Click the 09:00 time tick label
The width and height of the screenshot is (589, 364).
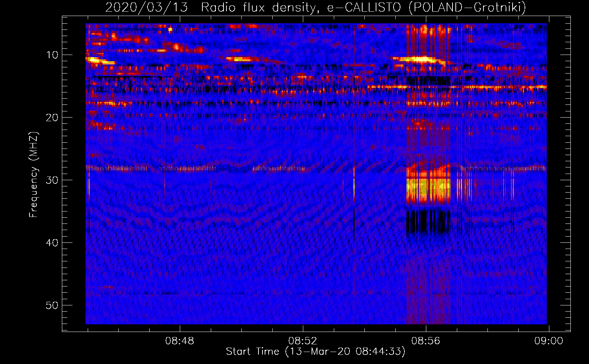point(549,341)
